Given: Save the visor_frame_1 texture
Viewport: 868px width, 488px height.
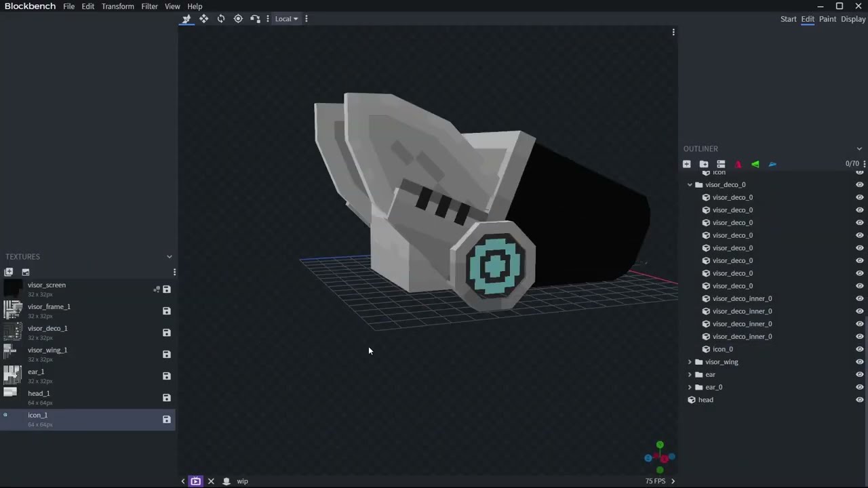Looking at the screenshot, I should click(167, 311).
